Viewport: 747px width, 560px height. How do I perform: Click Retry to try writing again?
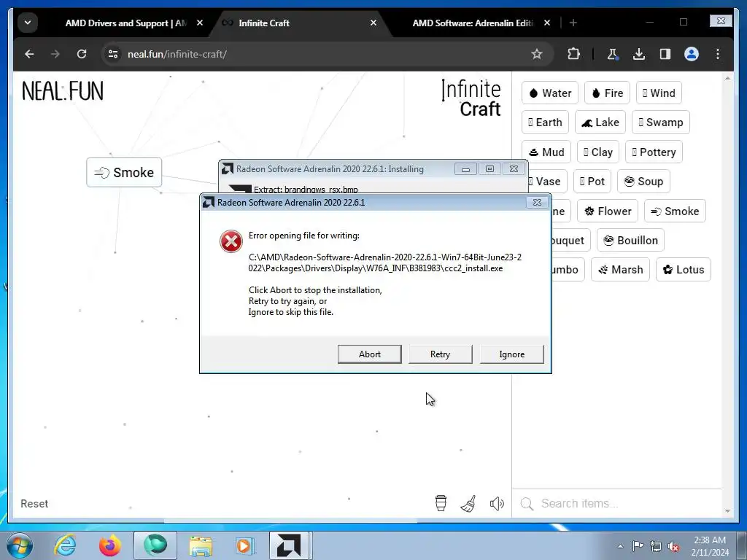pyautogui.click(x=440, y=354)
